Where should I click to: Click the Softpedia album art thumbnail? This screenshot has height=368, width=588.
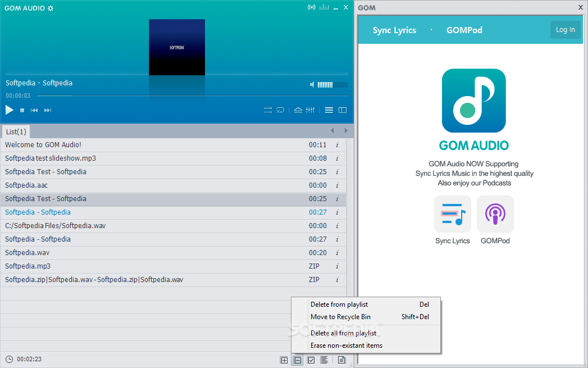[177, 47]
